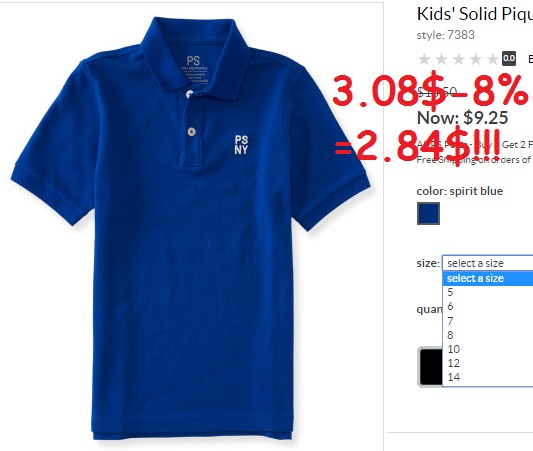Click the 0.0 rating score badge
This screenshot has width=533, height=451.
pyautogui.click(x=509, y=58)
